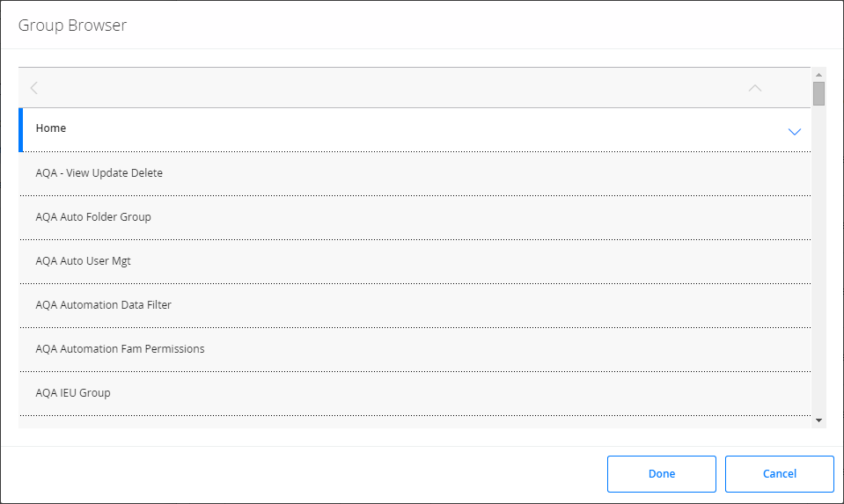Click the back chevron in navigation header
The width and height of the screenshot is (844, 504).
click(x=34, y=88)
